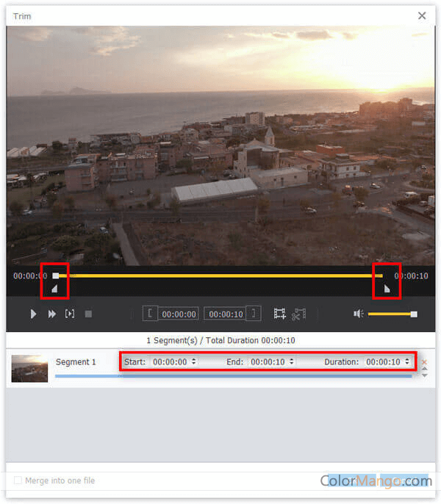Click the Start time stepper arrows
Image resolution: width=441 pixels, height=504 pixels.
(x=193, y=361)
